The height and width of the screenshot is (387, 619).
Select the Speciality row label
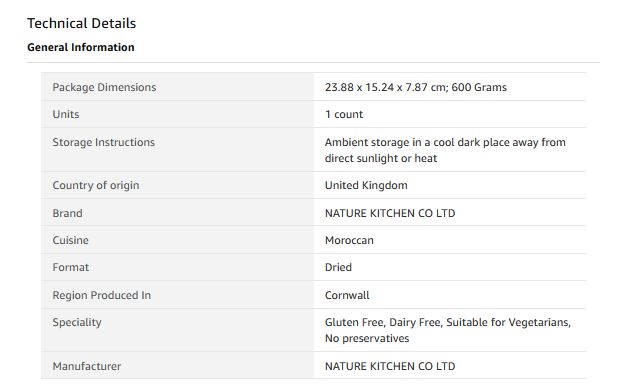coord(77,323)
